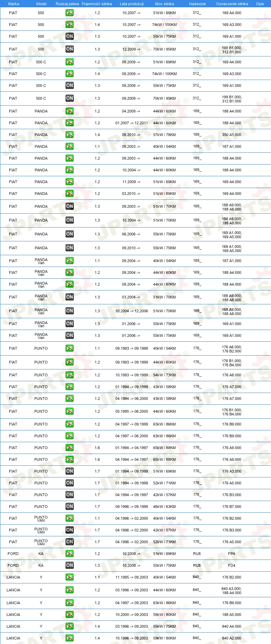Click the Model column header
This screenshot has height=644, width=271.
[x=41, y=4]
